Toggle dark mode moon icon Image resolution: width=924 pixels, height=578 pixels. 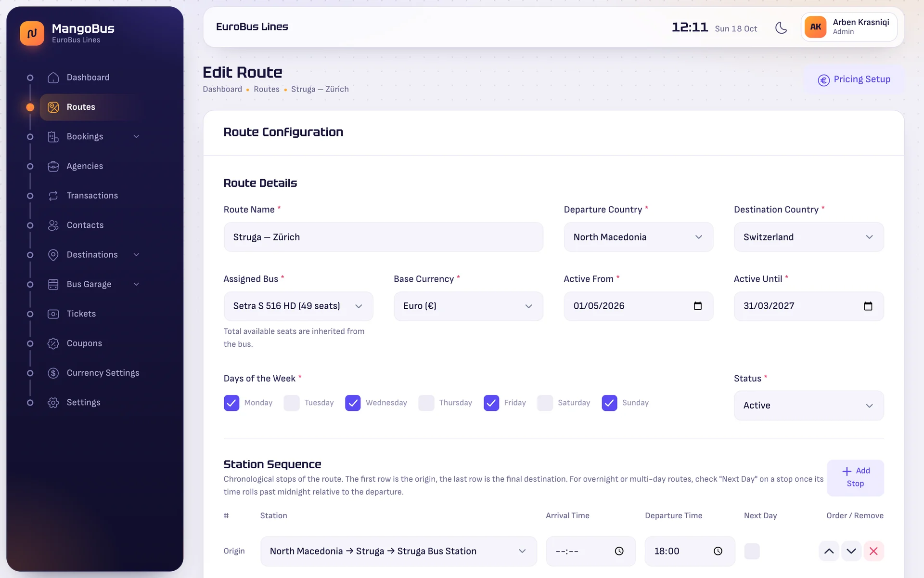click(781, 28)
